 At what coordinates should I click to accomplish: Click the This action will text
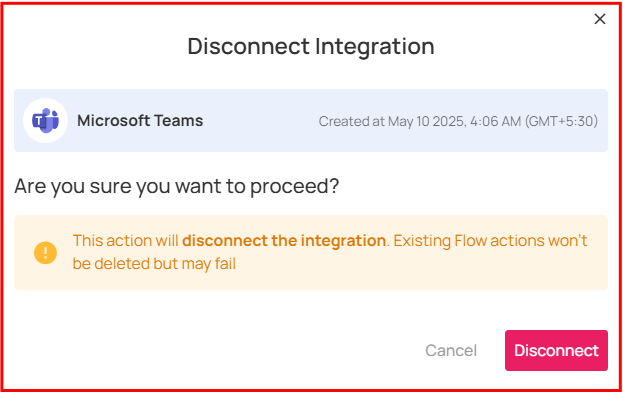click(x=126, y=241)
